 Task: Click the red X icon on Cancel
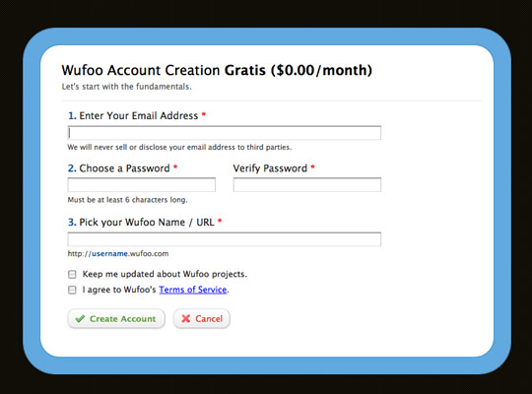186,319
